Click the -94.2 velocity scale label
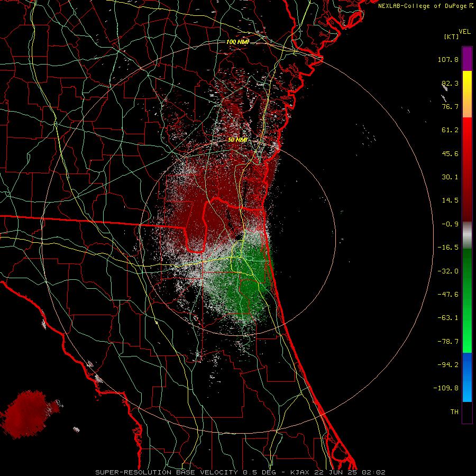This screenshot has width=476, height=476. coord(448,364)
